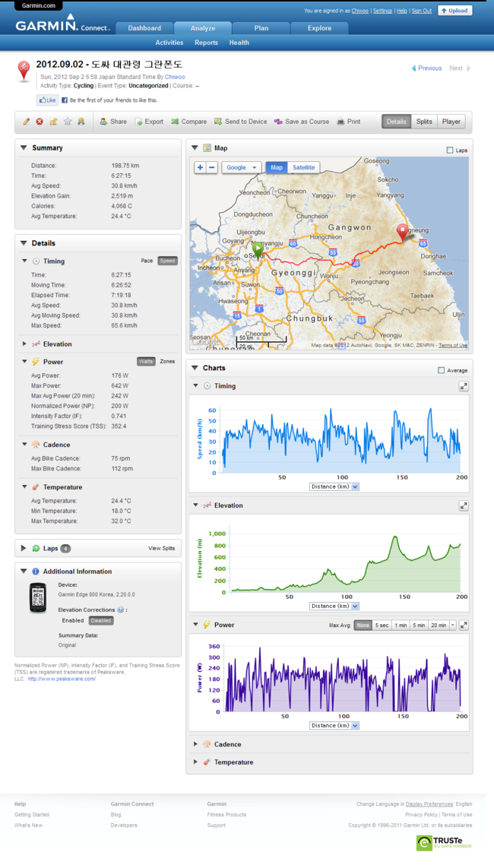This screenshot has height=868, width=494.
Task: Open the peaksware.com link
Action: [x=62, y=679]
